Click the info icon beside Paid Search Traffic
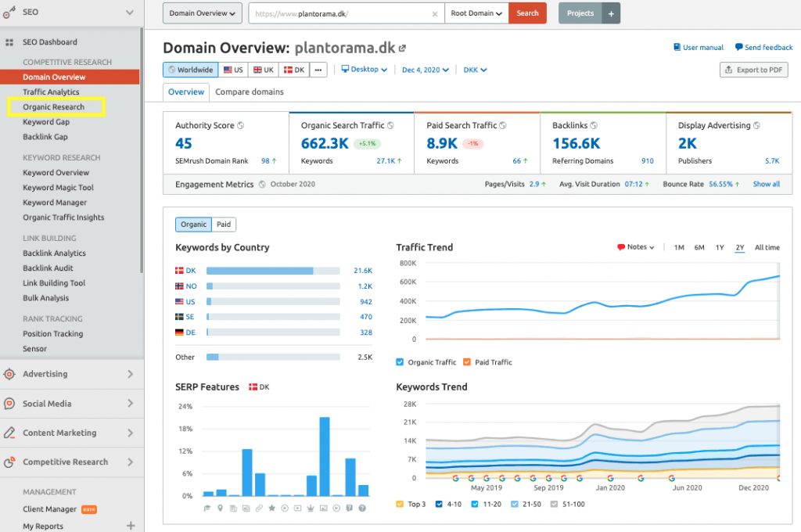The width and height of the screenshot is (801, 532). [503, 125]
